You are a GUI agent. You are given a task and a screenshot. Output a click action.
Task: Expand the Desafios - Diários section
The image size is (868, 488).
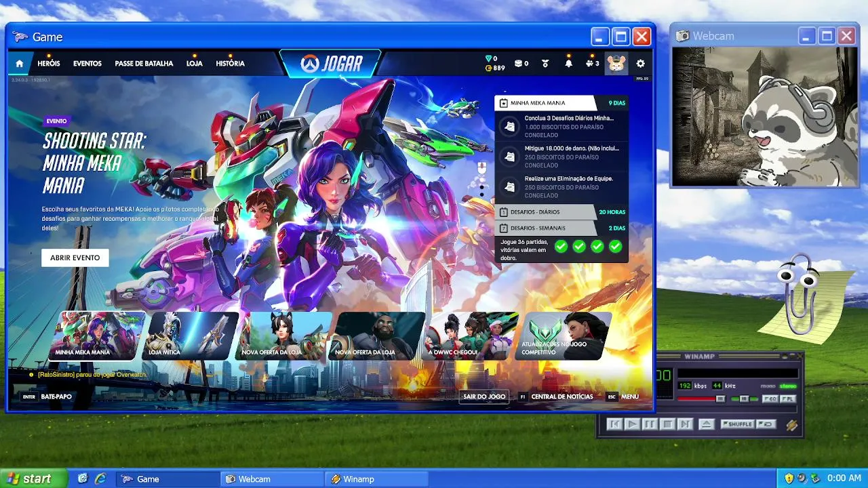[561, 212]
